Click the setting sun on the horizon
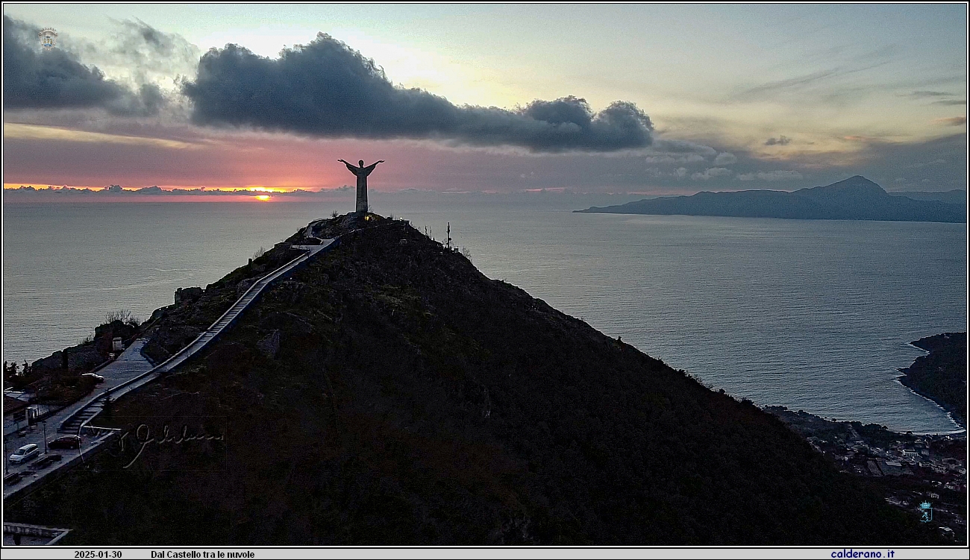The width and height of the screenshot is (970, 560). coord(262,197)
